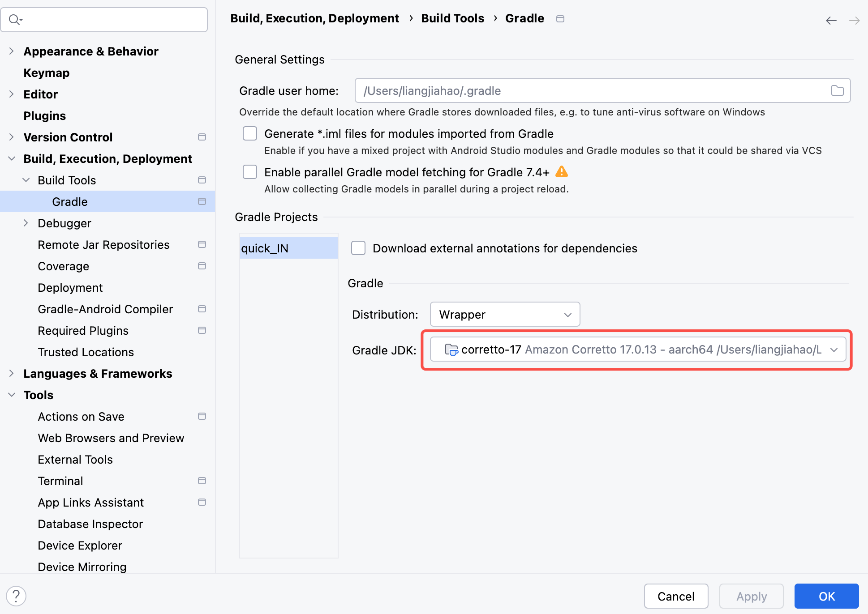This screenshot has width=868, height=614.
Task: Select Gradle-Android Compiler settings page
Action: [x=105, y=309]
